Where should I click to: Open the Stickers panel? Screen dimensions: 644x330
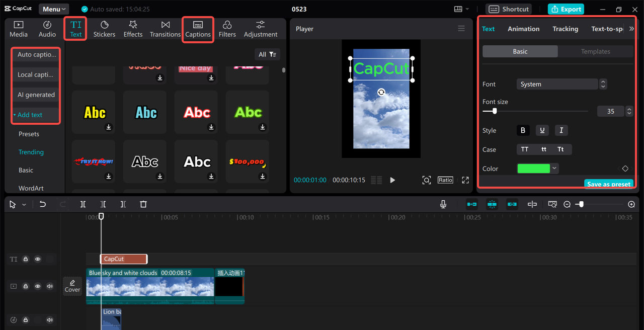(104, 29)
